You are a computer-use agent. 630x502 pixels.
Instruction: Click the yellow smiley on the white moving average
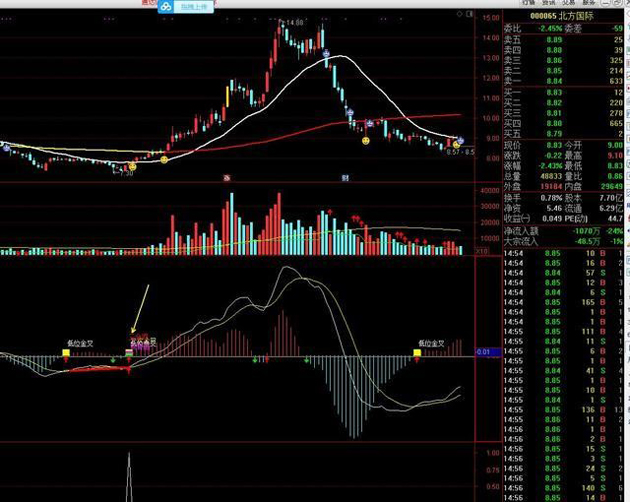coord(164,160)
